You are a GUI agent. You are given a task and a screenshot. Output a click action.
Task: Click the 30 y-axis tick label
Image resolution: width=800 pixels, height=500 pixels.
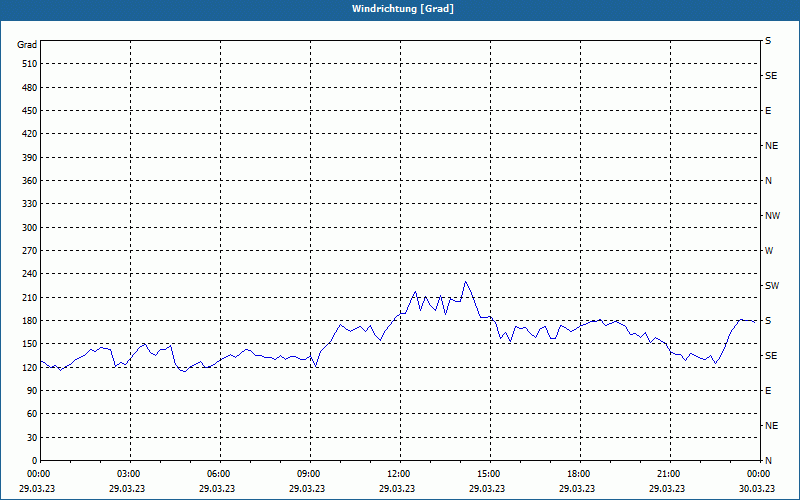[32, 437]
